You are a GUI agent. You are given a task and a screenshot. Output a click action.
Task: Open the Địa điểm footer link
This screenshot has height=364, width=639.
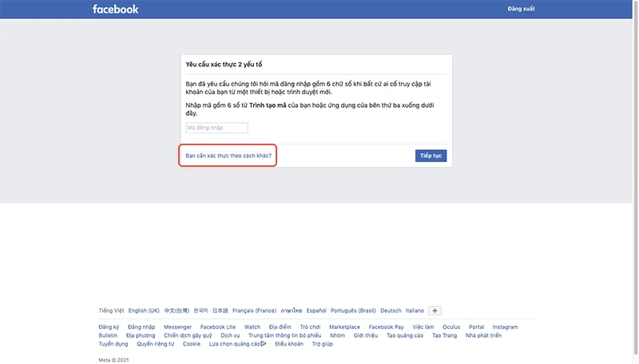click(280, 327)
